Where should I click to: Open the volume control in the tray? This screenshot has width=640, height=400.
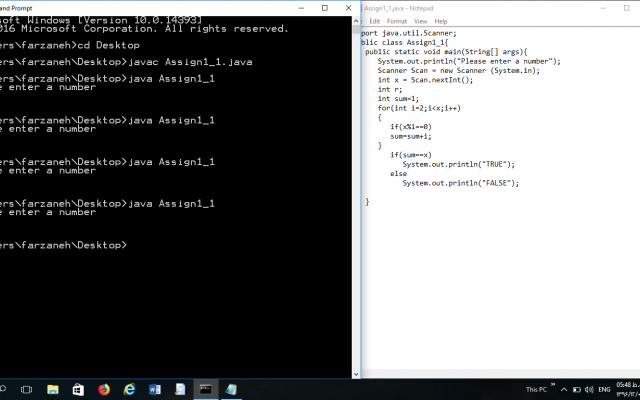pos(589,390)
